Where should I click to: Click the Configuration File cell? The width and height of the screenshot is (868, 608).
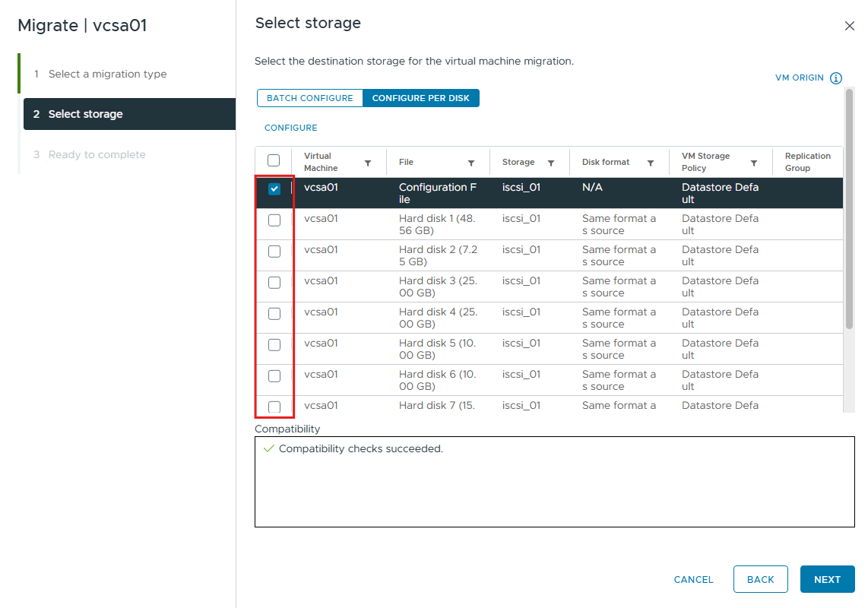[437, 193]
